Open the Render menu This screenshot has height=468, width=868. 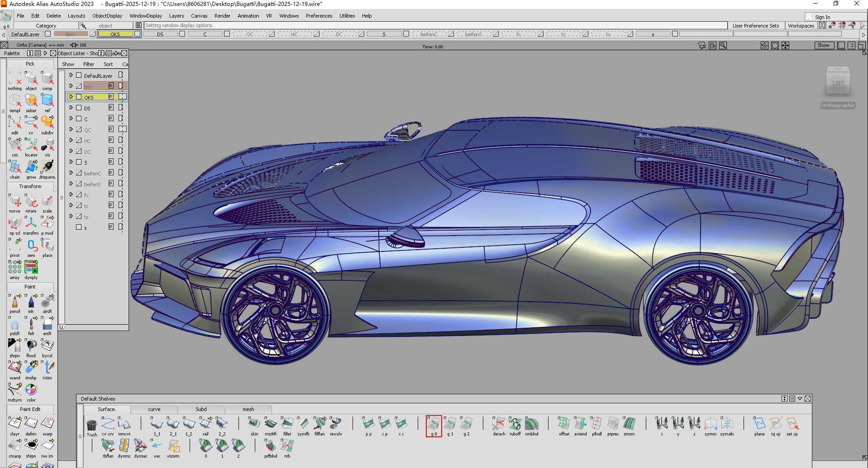(x=222, y=16)
